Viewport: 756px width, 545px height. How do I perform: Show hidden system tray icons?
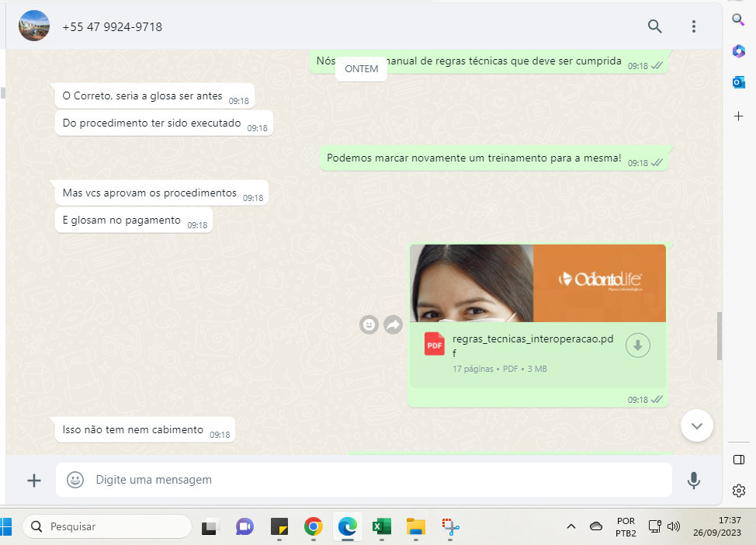[x=570, y=526]
